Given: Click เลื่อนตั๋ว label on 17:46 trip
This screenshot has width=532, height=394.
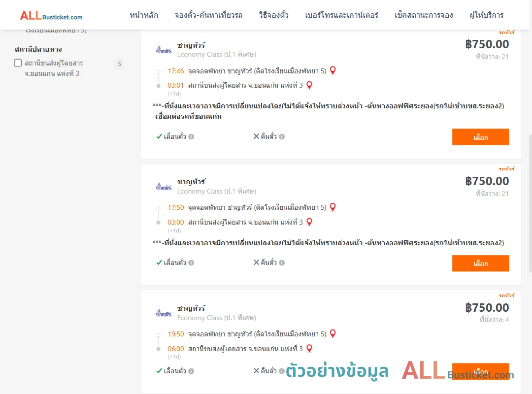Looking at the screenshot, I should tap(175, 136).
